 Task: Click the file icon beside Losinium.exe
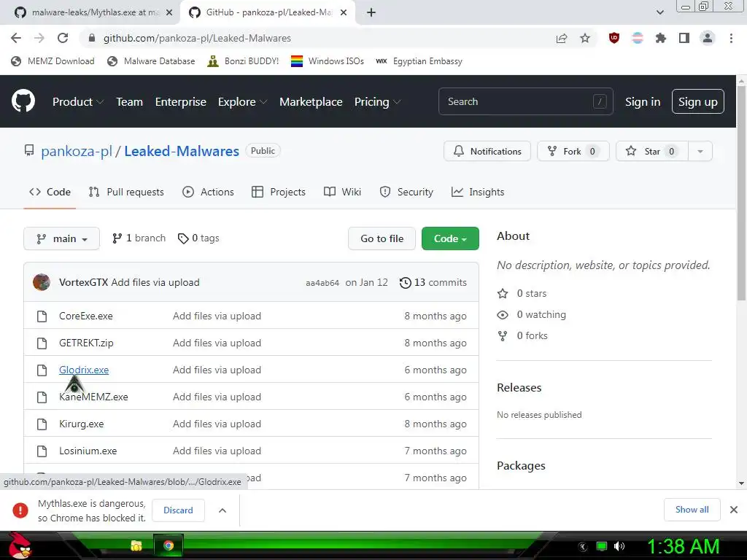42,451
